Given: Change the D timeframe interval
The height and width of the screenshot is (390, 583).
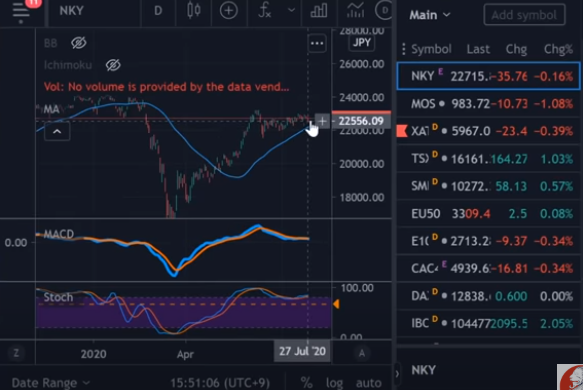Looking at the screenshot, I should (158, 11).
